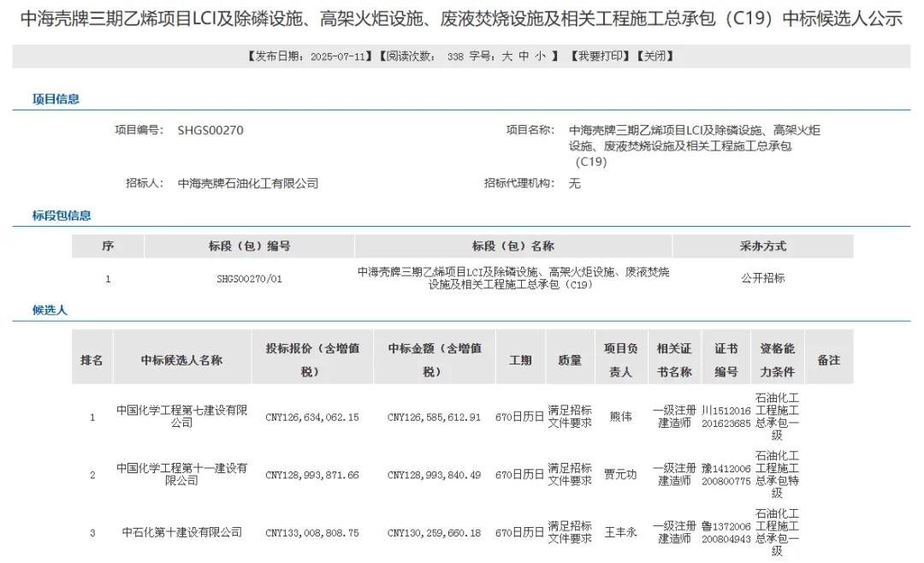
Task: Select the publish date 2025-07-11 text
Action: (338, 56)
